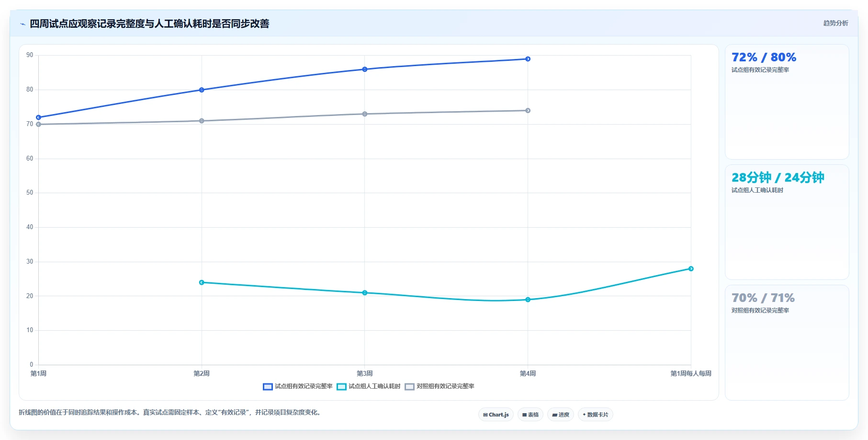Select the 进度 tag
Image resolution: width=868 pixels, height=440 pixels.
561,415
